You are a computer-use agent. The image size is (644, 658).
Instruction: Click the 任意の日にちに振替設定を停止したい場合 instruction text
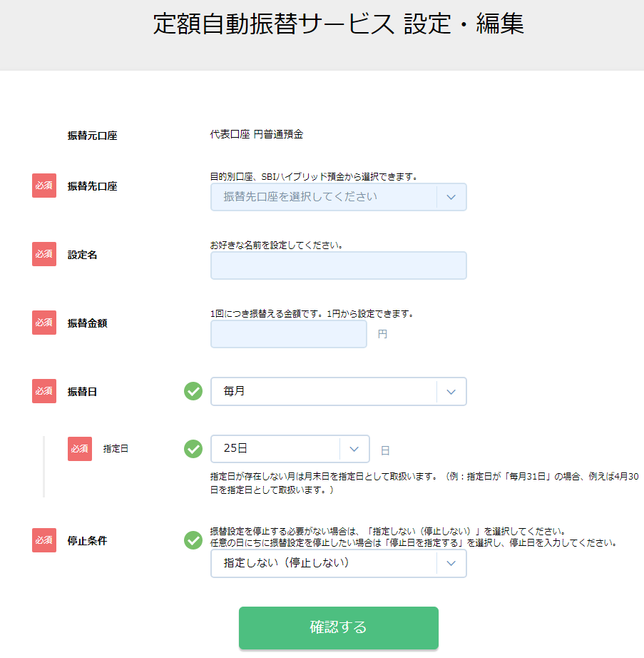pyautogui.click(x=414, y=542)
